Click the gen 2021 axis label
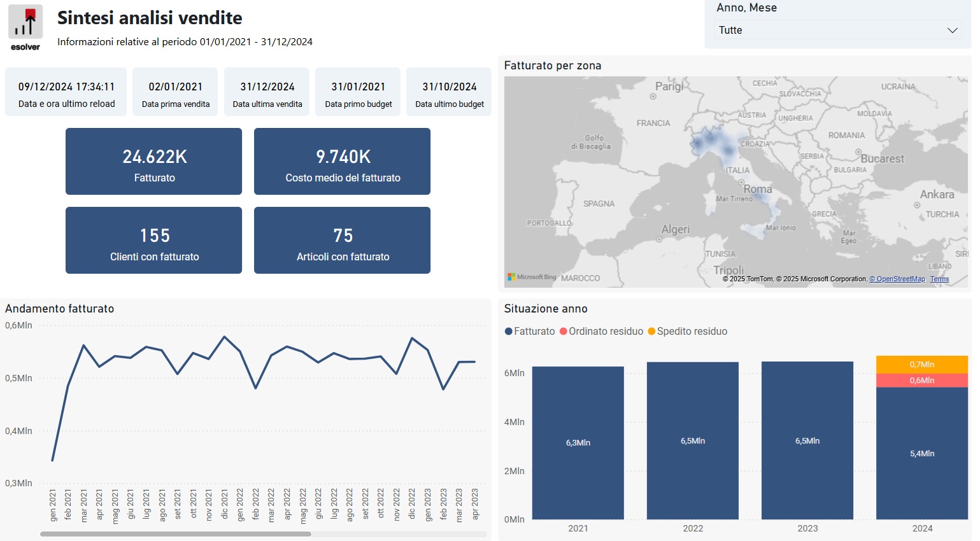The width and height of the screenshot is (980, 541). 53,505
